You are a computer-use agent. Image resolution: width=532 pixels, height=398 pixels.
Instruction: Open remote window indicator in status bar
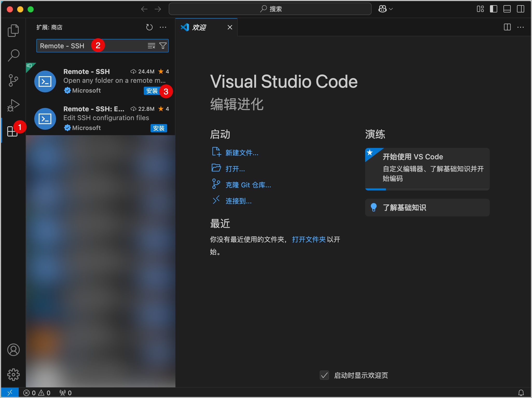coord(10,393)
